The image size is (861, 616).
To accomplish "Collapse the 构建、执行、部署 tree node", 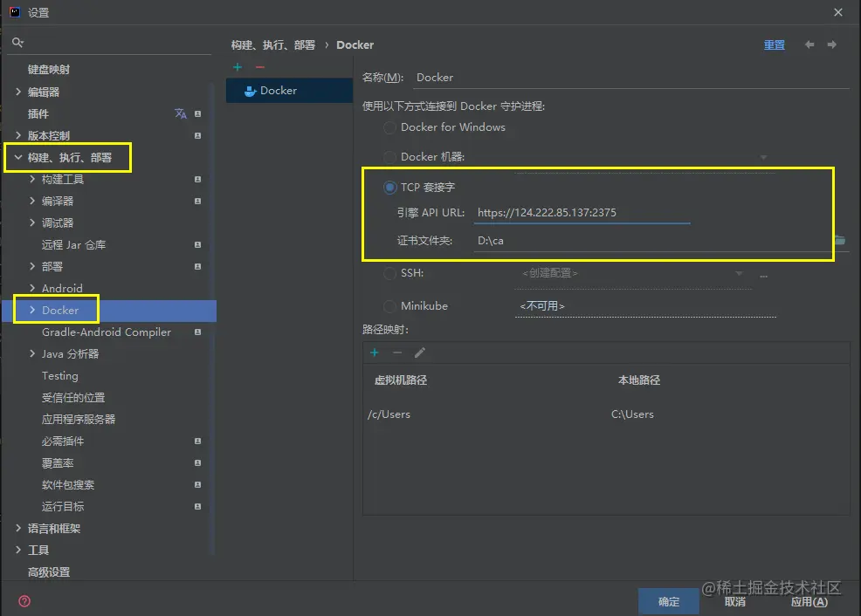I will (18, 157).
